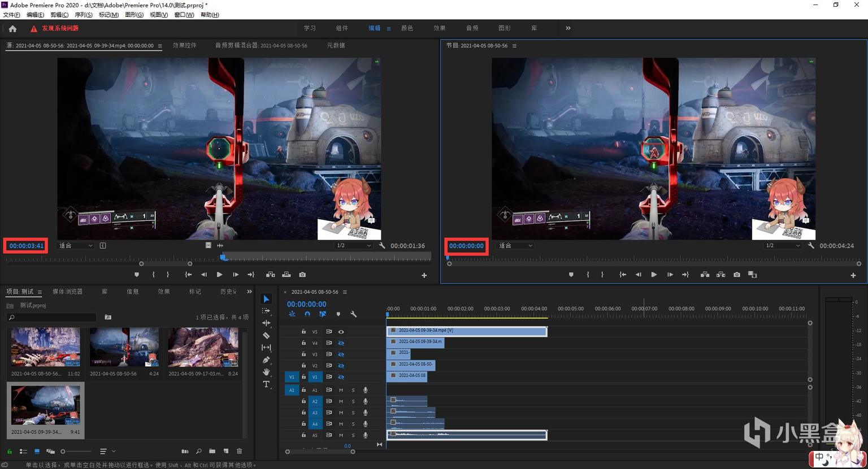The width and height of the screenshot is (868, 469).
Task: Enable voice-over record on track A1
Action: point(366,390)
